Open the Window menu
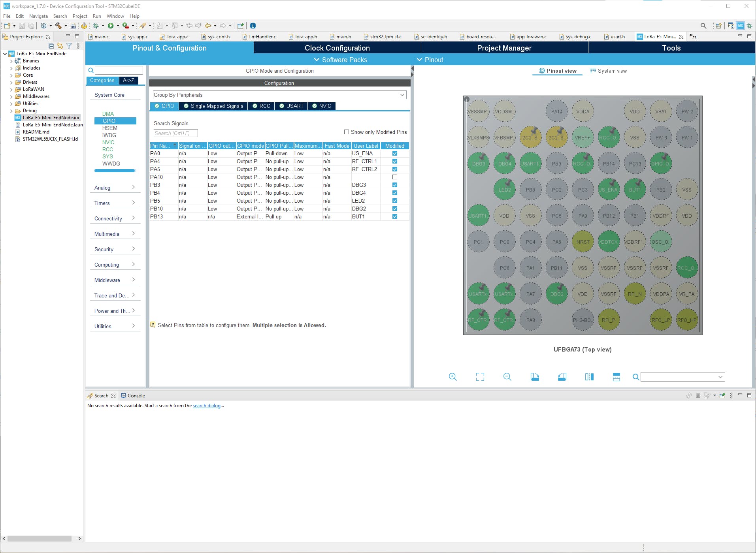756x553 pixels. 115,16
